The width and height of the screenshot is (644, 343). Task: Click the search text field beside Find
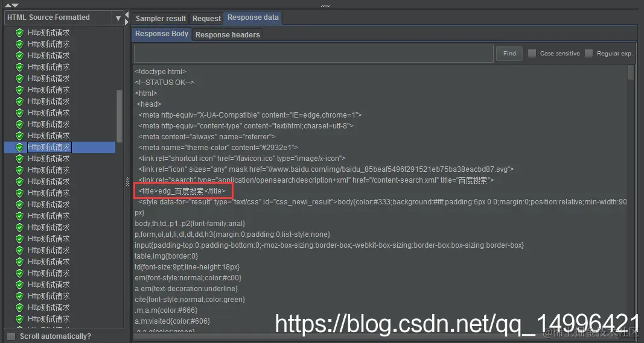313,53
